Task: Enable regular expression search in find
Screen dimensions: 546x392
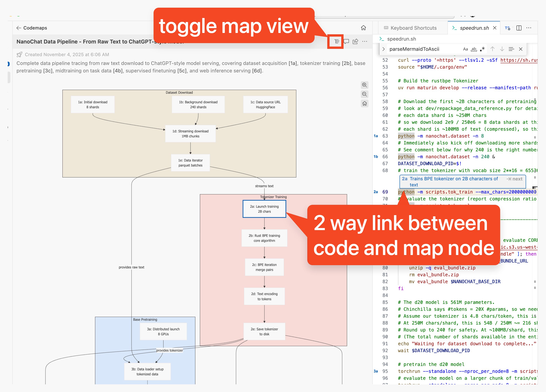Action: click(x=482, y=49)
